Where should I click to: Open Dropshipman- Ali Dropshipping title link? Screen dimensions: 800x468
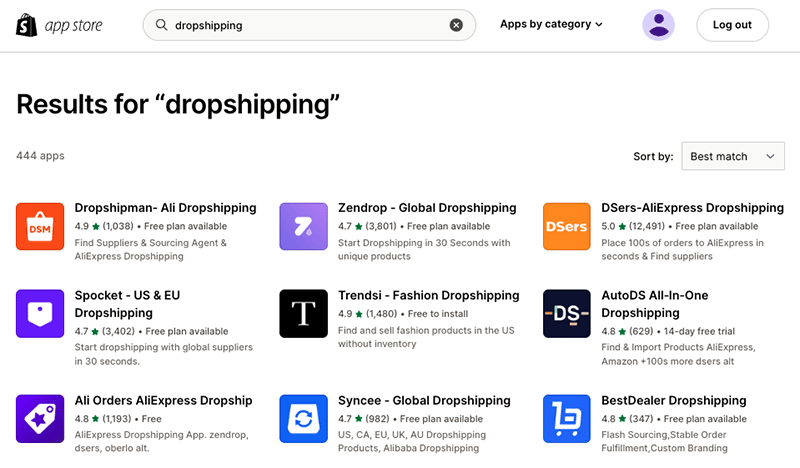(165, 208)
